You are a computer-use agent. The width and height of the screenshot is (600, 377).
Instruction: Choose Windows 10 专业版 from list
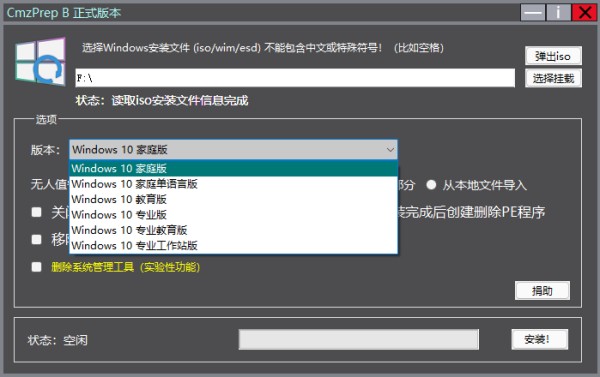pyautogui.click(x=233, y=214)
